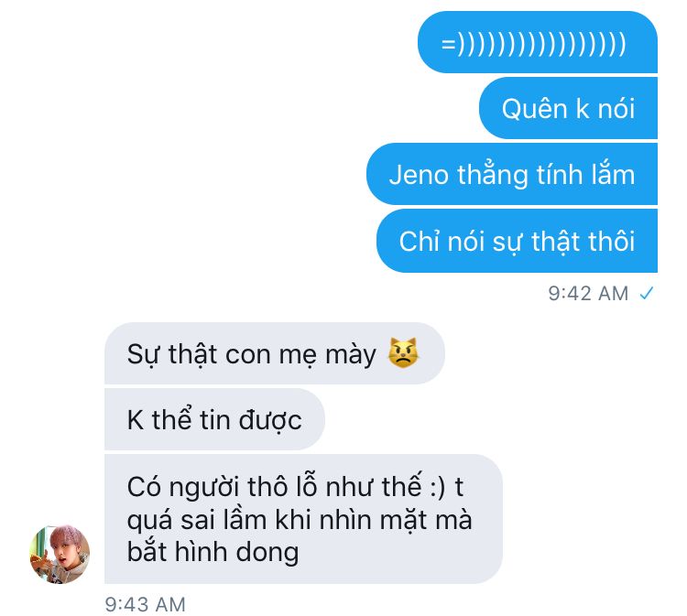687x616 pixels.
Task: Tap the blue read-receipt checkmark
Action: (647, 293)
